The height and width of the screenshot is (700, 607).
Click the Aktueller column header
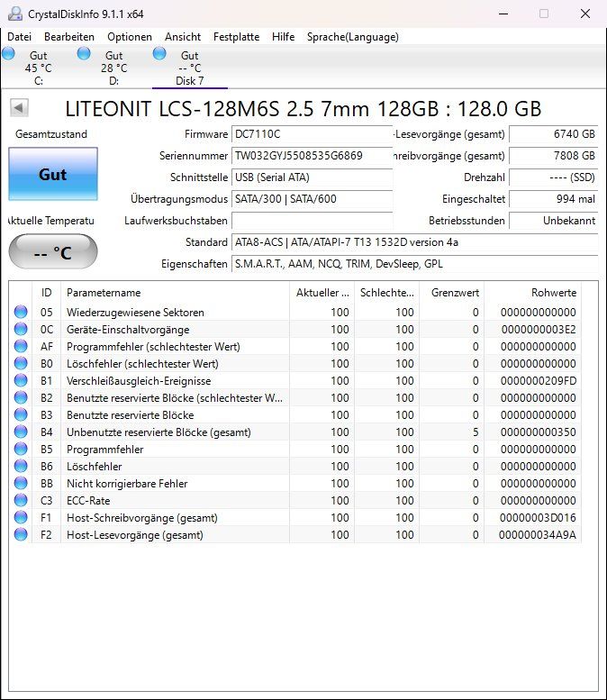pyautogui.click(x=322, y=293)
